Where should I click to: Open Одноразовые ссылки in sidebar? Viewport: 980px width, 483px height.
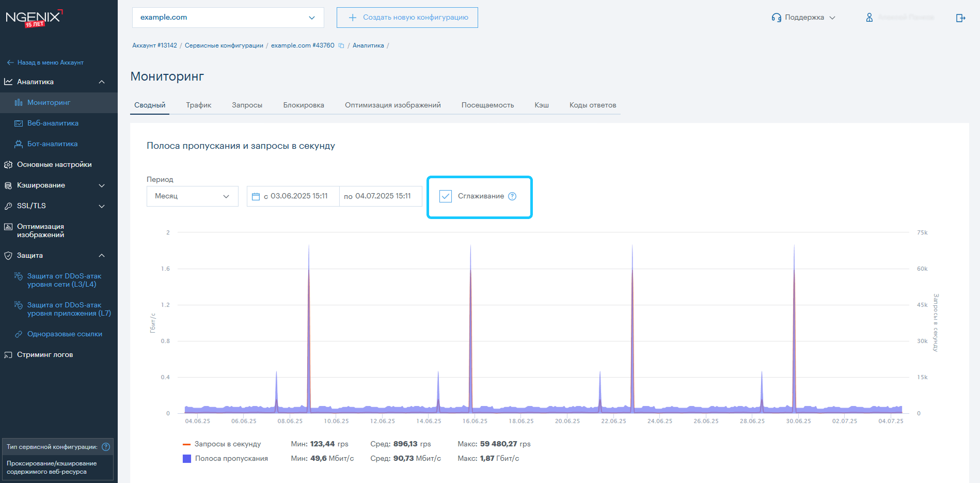(x=65, y=334)
